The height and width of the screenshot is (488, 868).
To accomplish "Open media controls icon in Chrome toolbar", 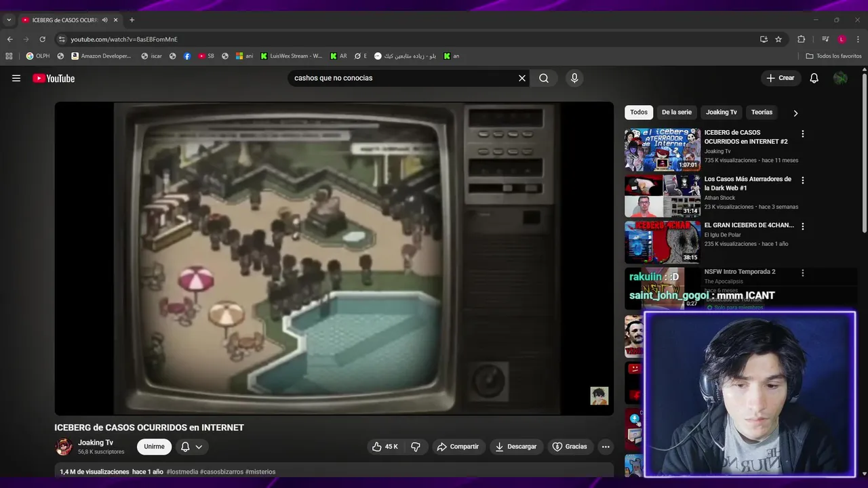I will click(825, 39).
